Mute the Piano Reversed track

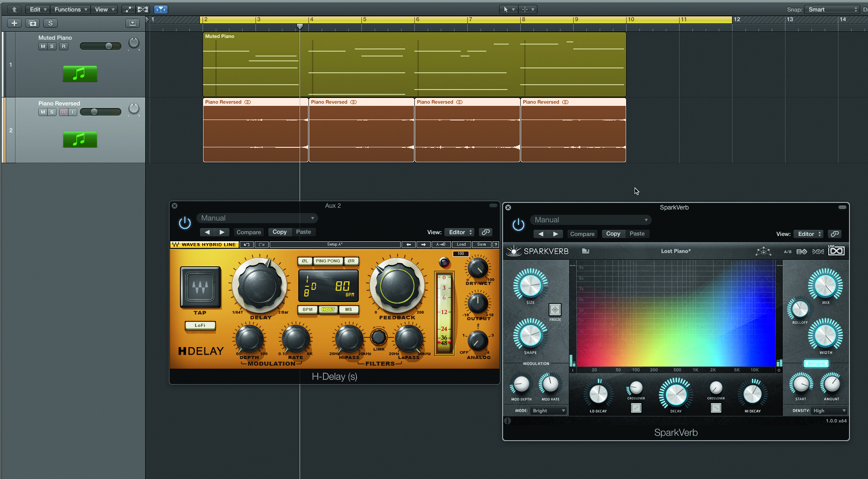point(43,112)
